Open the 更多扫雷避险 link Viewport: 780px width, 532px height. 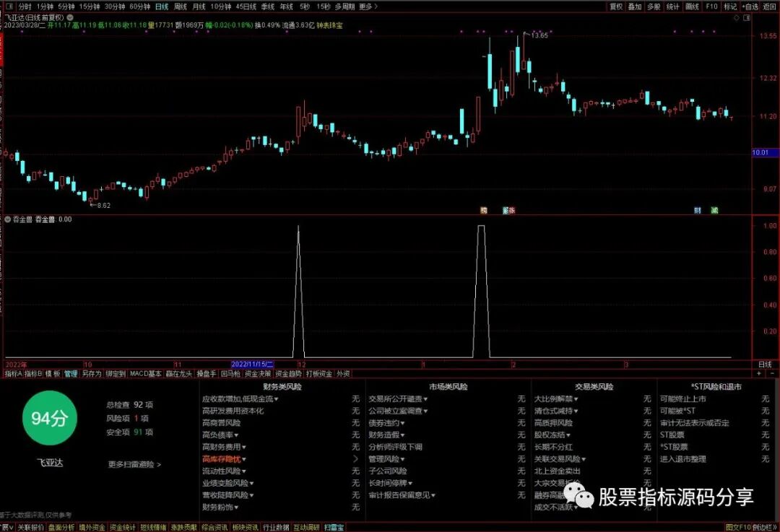pyautogui.click(x=134, y=464)
